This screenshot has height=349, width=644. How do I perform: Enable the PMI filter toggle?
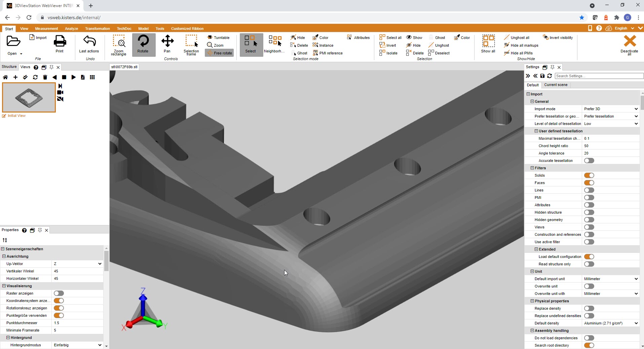point(589,198)
